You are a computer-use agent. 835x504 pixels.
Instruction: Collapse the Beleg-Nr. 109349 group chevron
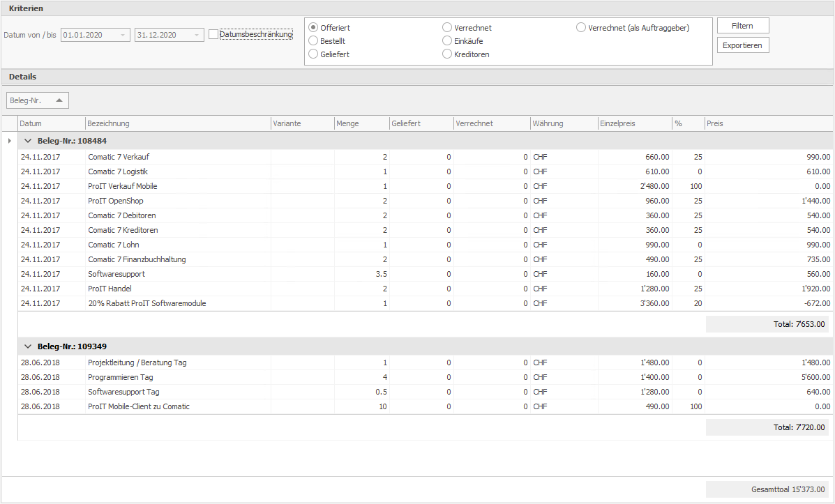click(28, 346)
